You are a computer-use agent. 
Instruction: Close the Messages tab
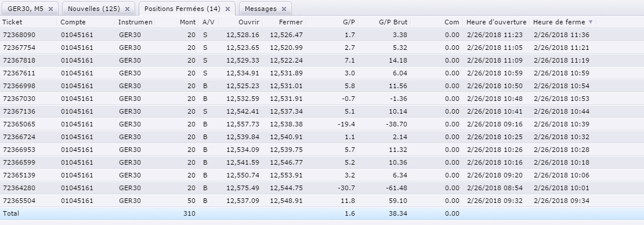click(284, 9)
